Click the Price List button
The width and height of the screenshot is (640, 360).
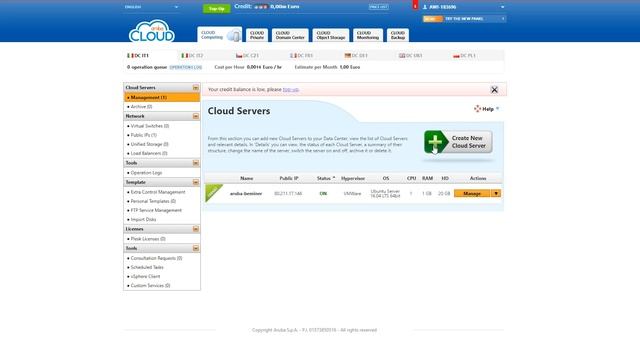point(378,7)
